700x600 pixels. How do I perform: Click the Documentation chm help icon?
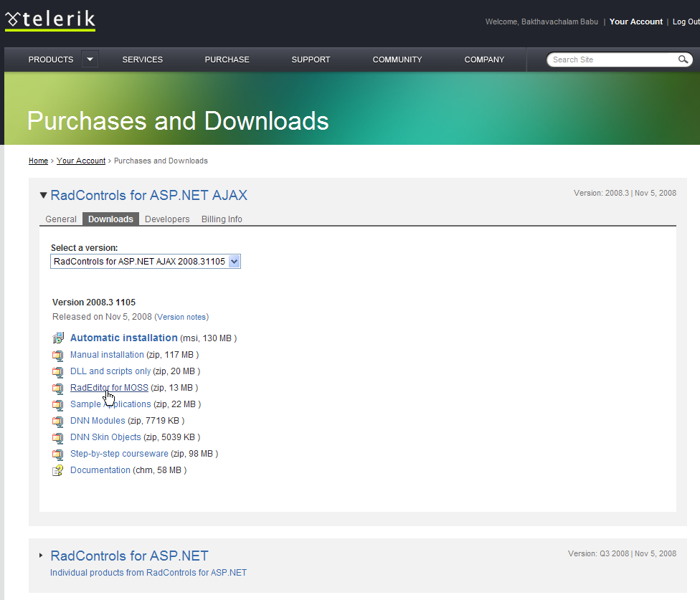click(58, 470)
